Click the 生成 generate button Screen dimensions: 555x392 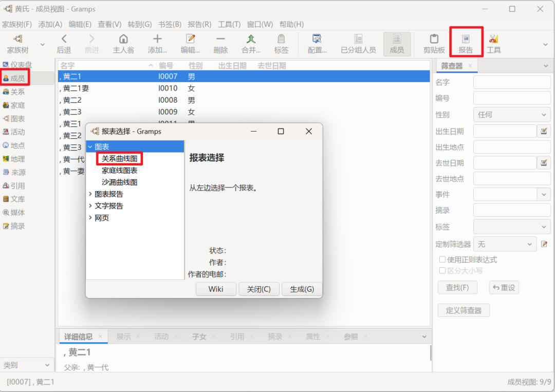[302, 289]
